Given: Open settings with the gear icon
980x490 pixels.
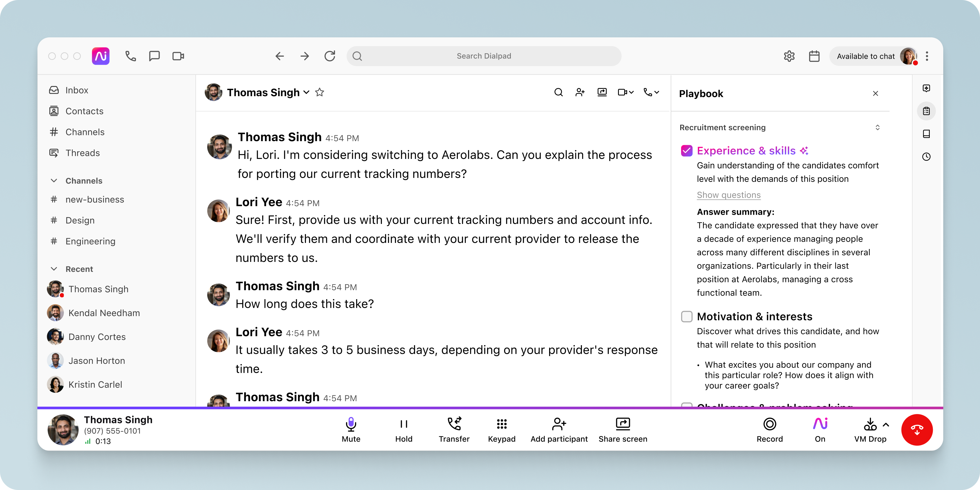Looking at the screenshot, I should tap(789, 56).
